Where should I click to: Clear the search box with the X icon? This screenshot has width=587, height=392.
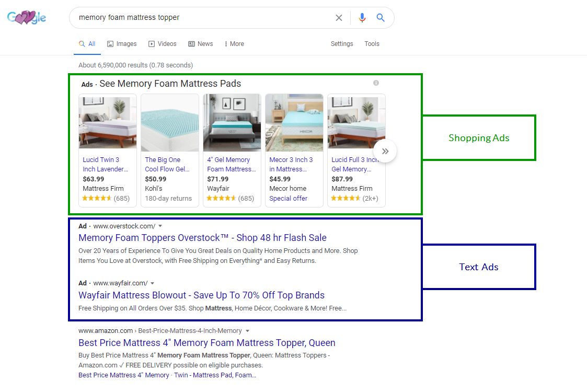point(339,18)
